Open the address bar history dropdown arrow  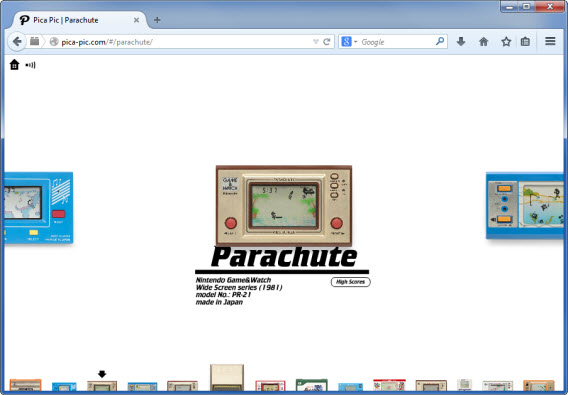(316, 42)
